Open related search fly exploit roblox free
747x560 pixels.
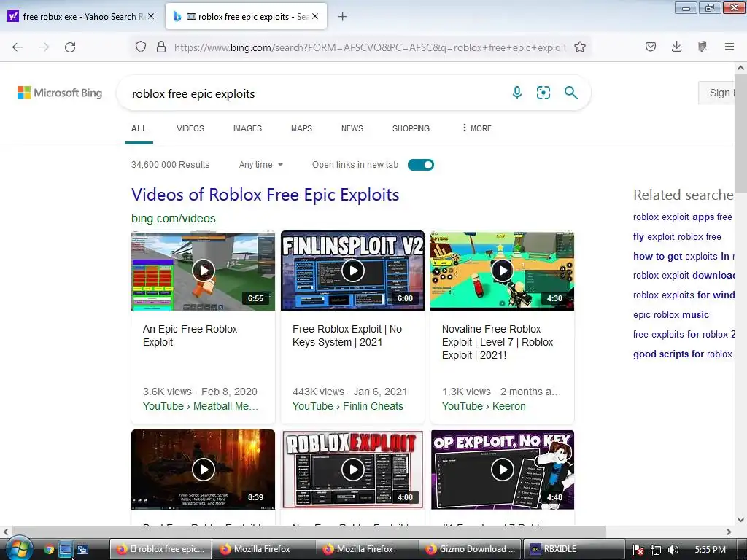[677, 236]
